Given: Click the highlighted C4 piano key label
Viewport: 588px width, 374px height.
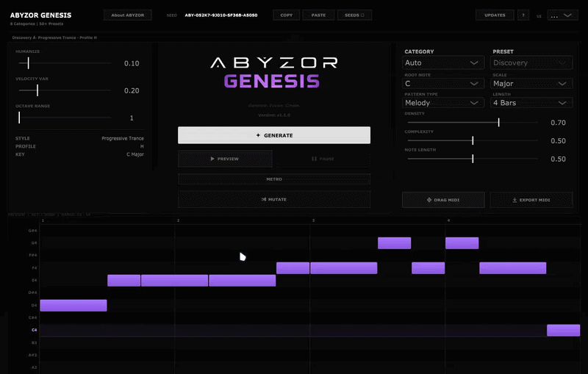Looking at the screenshot, I should (34, 330).
